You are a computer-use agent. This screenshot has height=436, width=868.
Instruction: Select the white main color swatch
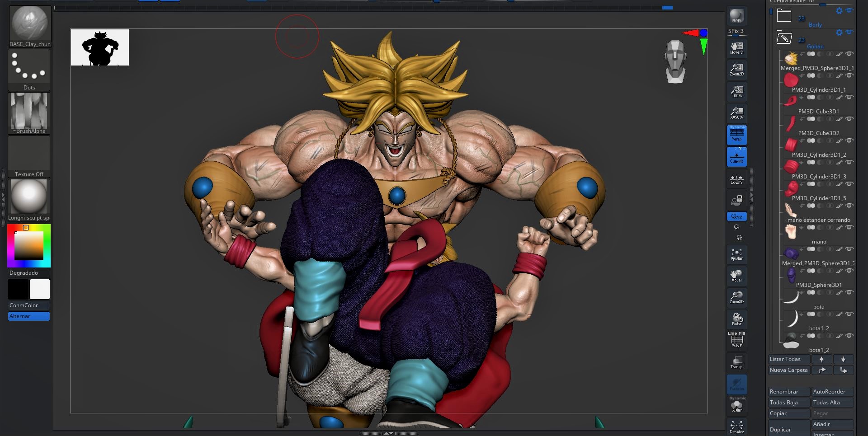pyautogui.click(x=40, y=289)
